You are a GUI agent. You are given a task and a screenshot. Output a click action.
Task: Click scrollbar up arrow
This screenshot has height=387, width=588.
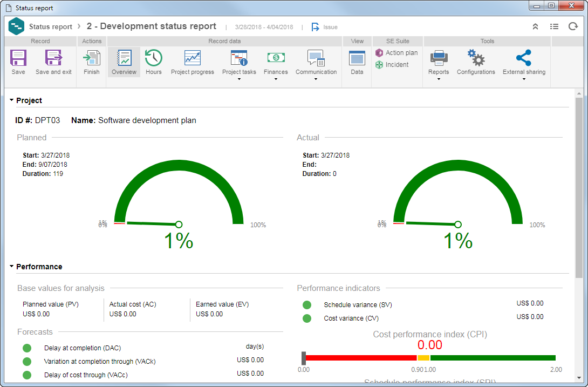click(579, 93)
